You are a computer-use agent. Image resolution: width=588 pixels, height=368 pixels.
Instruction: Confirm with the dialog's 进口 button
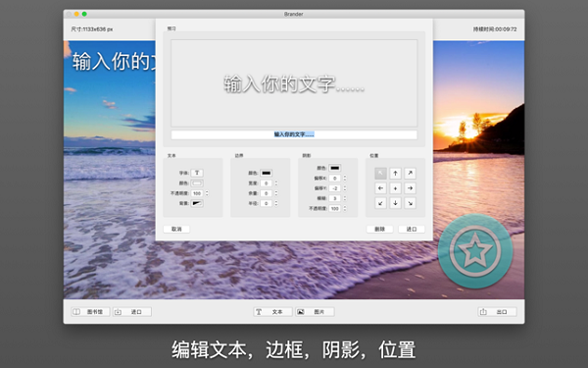[x=412, y=229]
